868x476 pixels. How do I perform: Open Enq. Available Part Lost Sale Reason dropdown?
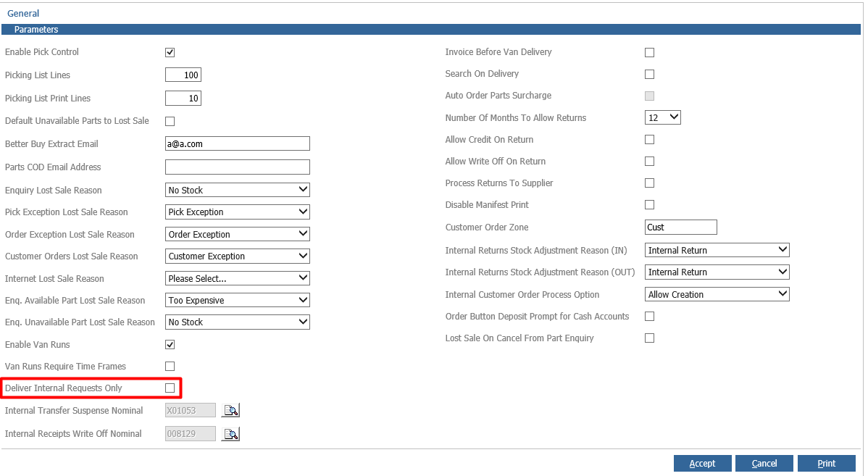tap(238, 300)
